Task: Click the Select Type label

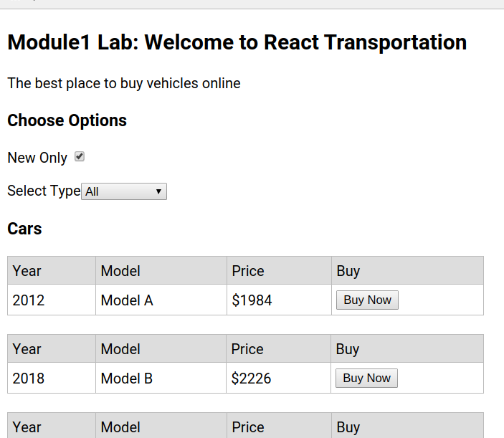Action: (x=44, y=191)
